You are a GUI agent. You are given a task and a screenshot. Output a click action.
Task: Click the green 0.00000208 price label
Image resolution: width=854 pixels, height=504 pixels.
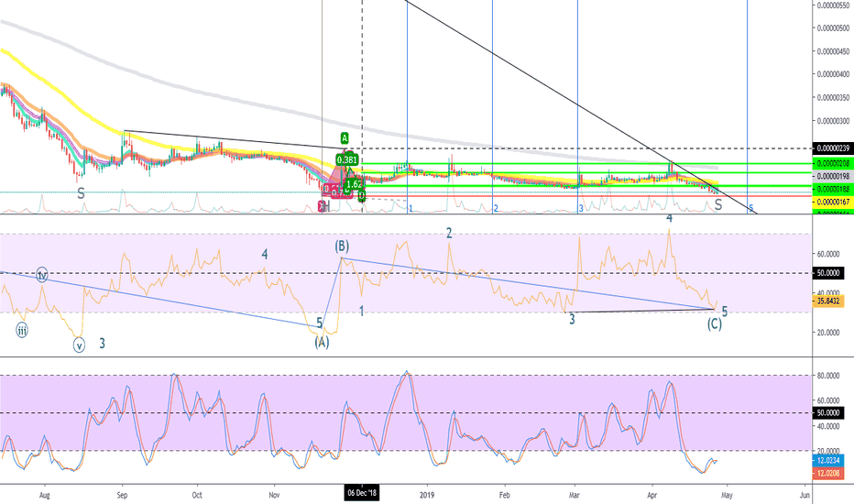click(833, 163)
